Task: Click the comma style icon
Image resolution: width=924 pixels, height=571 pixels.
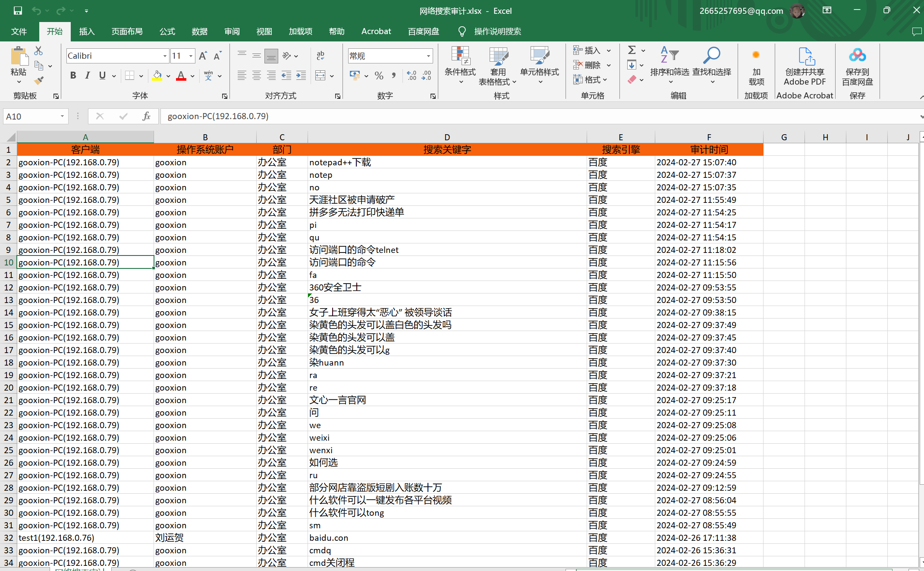Action: click(x=393, y=76)
